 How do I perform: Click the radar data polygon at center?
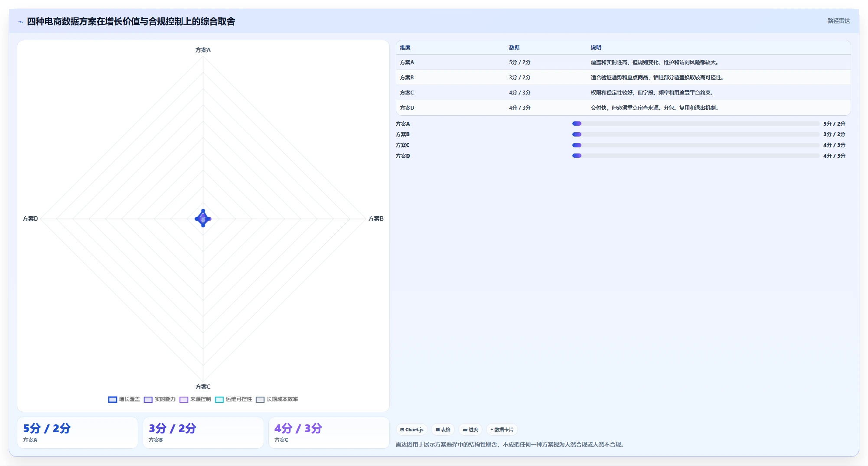pos(203,218)
